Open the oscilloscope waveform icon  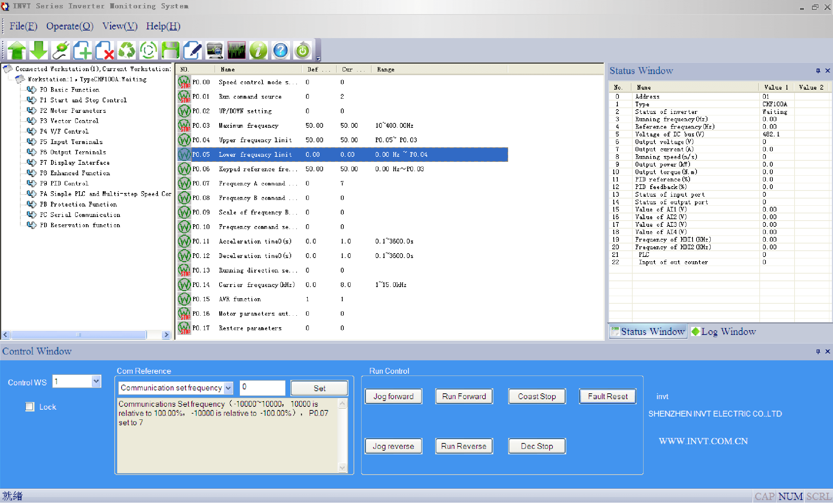[x=236, y=50]
